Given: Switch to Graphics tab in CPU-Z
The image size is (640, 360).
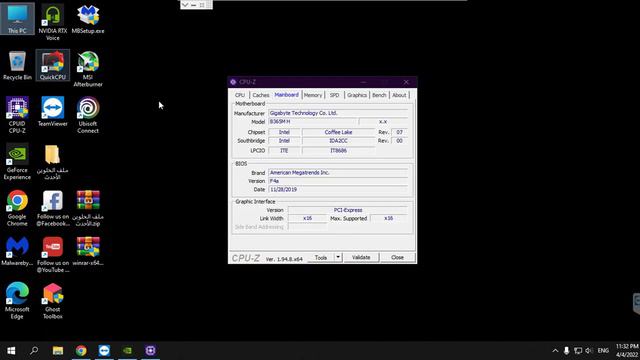Looking at the screenshot, I should pos(357,95).
